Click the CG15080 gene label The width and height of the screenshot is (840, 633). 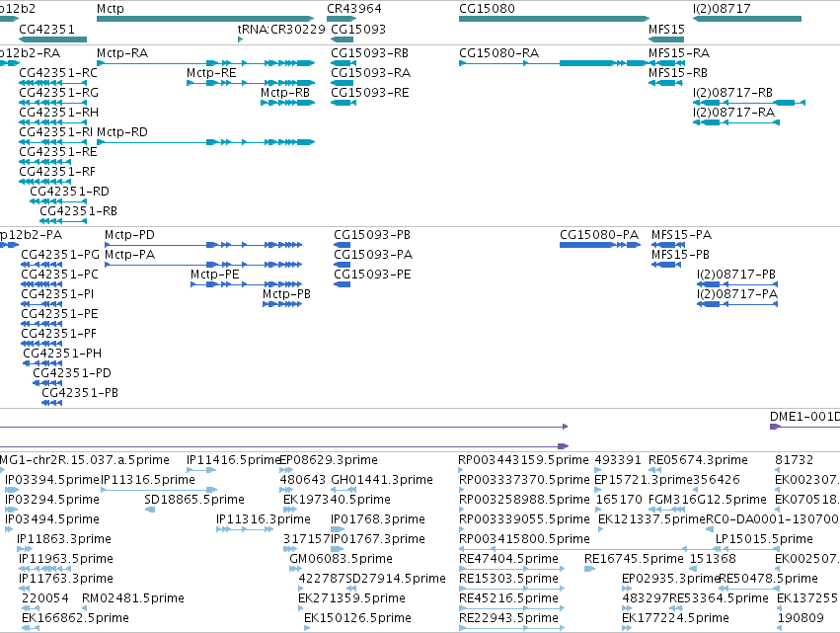487,9
